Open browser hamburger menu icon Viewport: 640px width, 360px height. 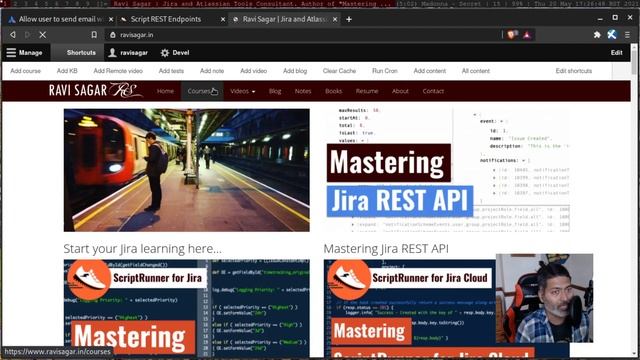(627, 35)
